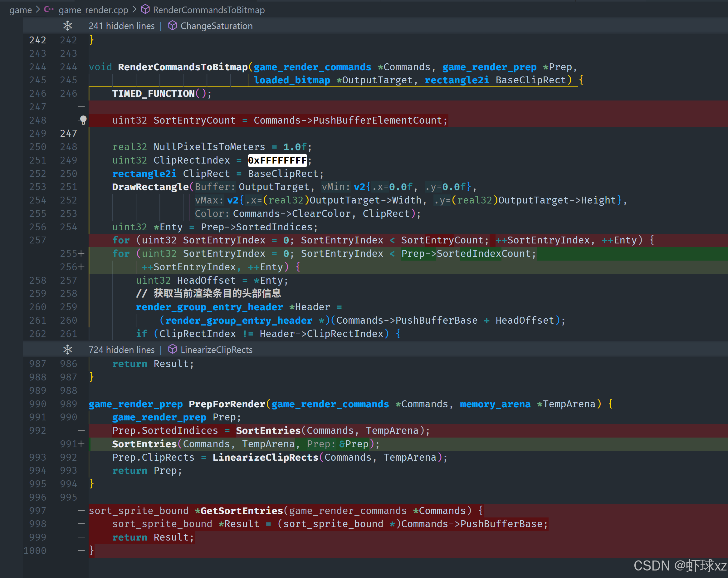The width and height of the screenshot is (728, 578).
Task: Click the minus marker at removed line 257
Action: click(x=81, y=240)
